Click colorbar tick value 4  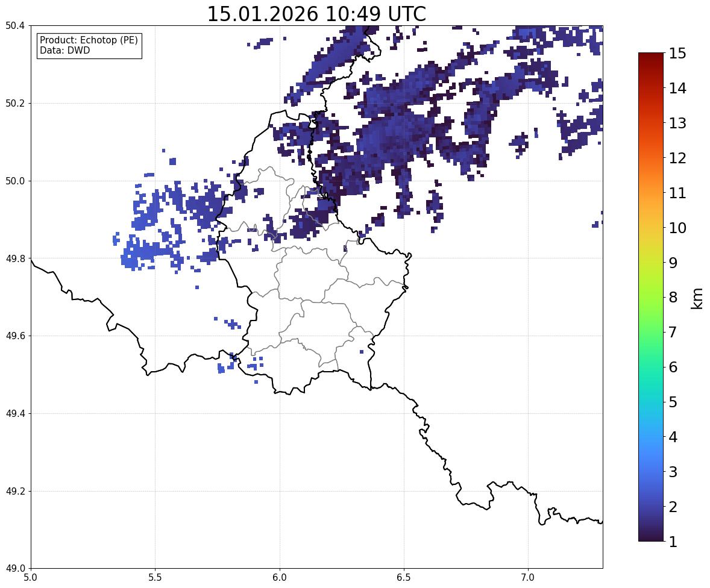(673, 437)
